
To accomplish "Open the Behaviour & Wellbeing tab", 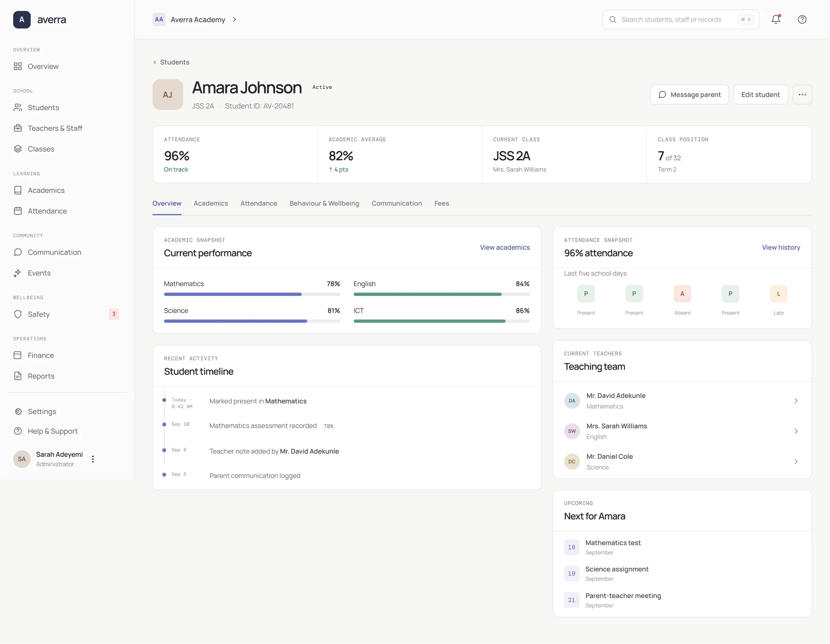I will pos(324,203).
